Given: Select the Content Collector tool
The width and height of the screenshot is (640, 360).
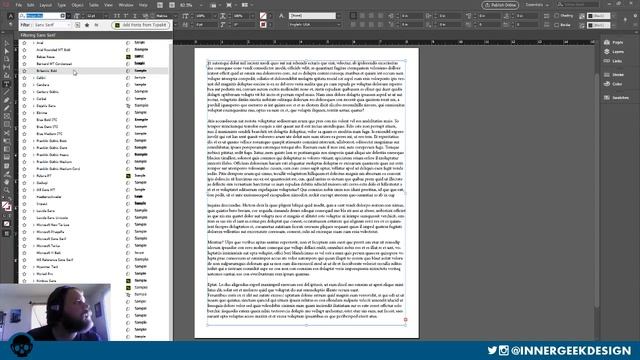Looking at the screenshot, I should (7, 76).
